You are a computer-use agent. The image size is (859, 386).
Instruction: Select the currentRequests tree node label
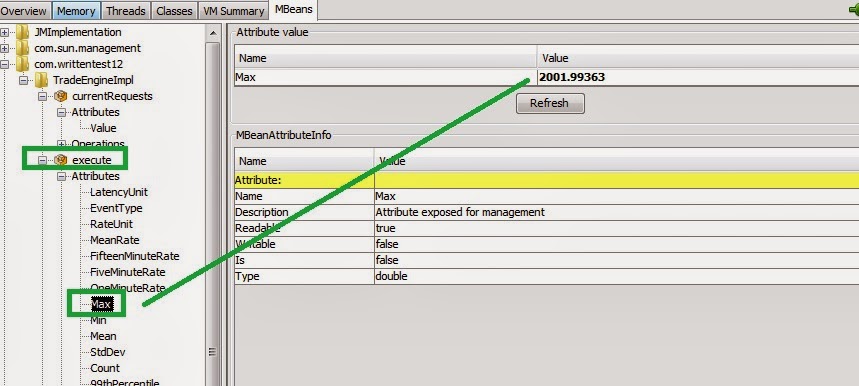pyautogui.click(x=112, y=96)
